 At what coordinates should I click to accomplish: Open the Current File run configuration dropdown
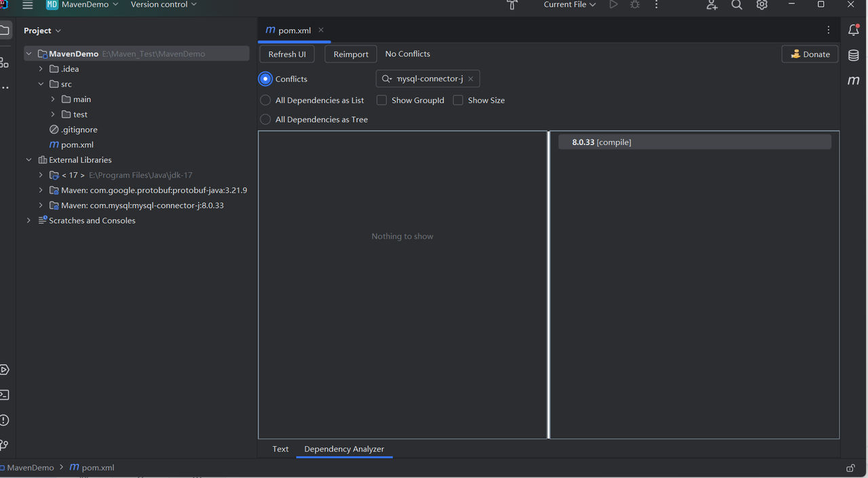570,5
